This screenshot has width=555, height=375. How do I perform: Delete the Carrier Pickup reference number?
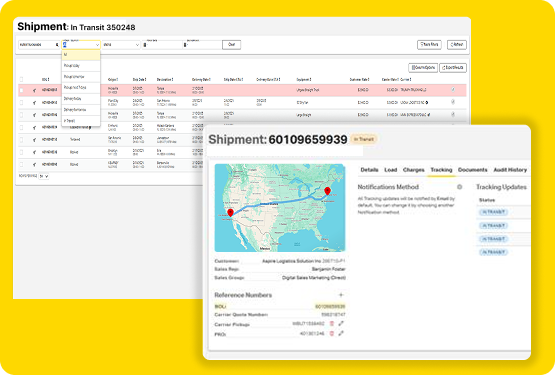(332, 323)
